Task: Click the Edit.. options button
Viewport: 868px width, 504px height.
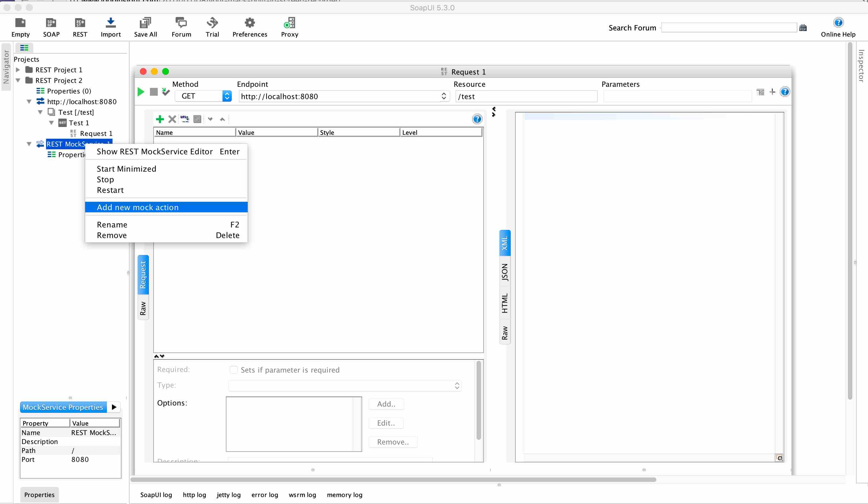Action: [386, 423]
